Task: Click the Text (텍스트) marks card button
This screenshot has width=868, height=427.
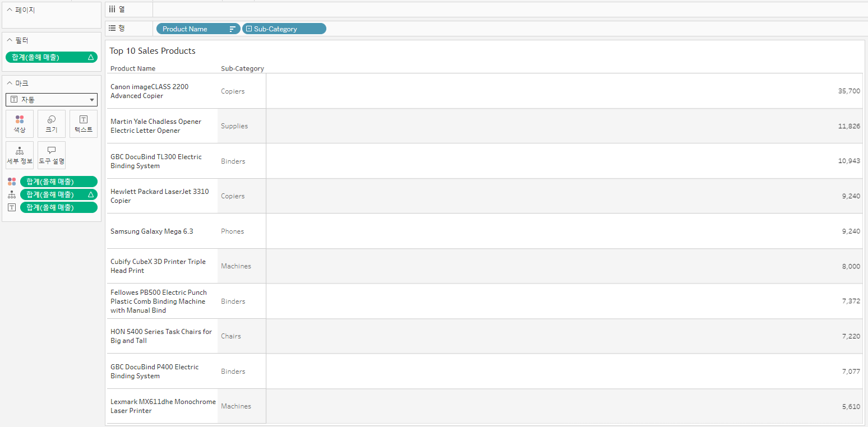Action: pyautogui.click(x=84, y=124)
